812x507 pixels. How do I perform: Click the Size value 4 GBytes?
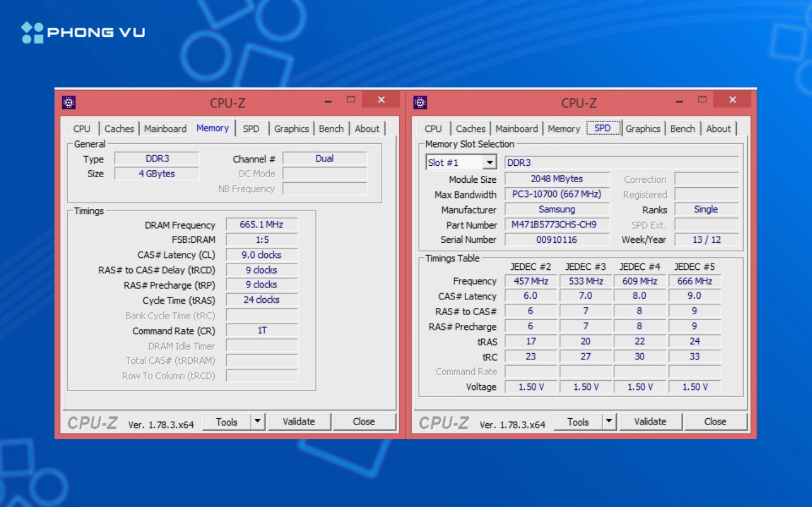157,174
